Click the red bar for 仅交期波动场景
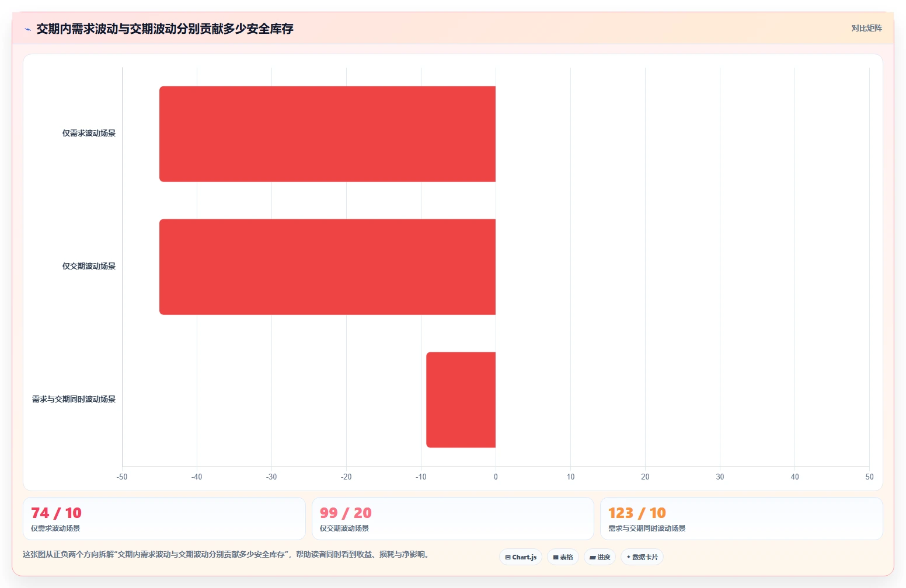This screenshot has height=588, width=906. (327, 267)
